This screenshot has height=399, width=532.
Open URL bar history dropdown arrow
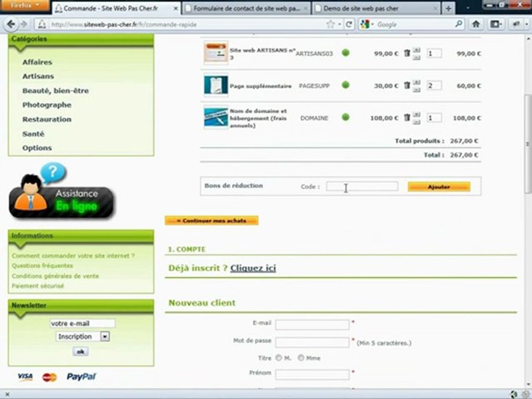coord(340,24)
